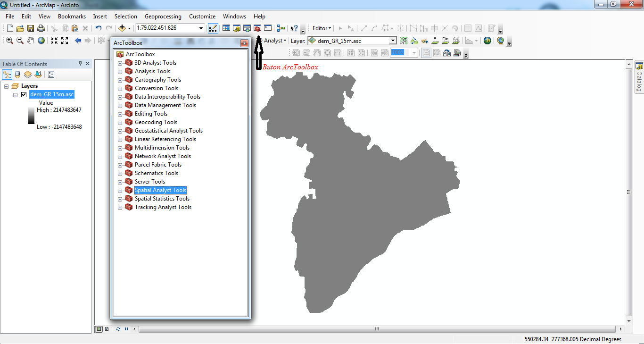The image size is (644, 344).
Task: Click the ArcToolbox button in the toolbar
Action: [x=257, y=28]
